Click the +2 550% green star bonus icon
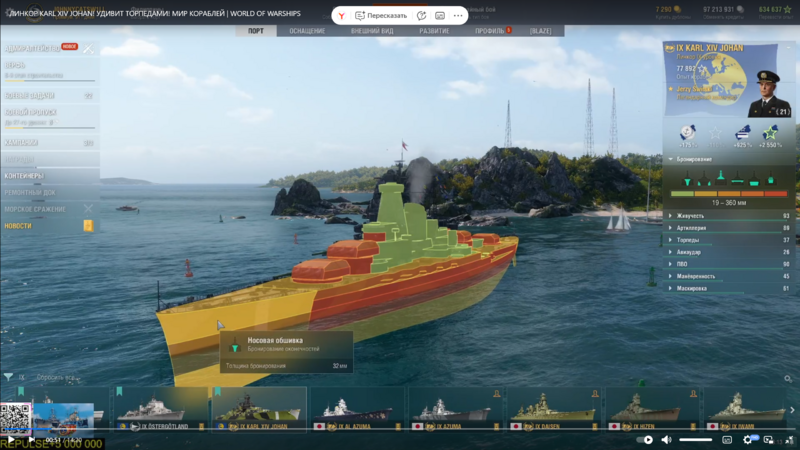Screen dimensions: 800x450 click(770, 133)
